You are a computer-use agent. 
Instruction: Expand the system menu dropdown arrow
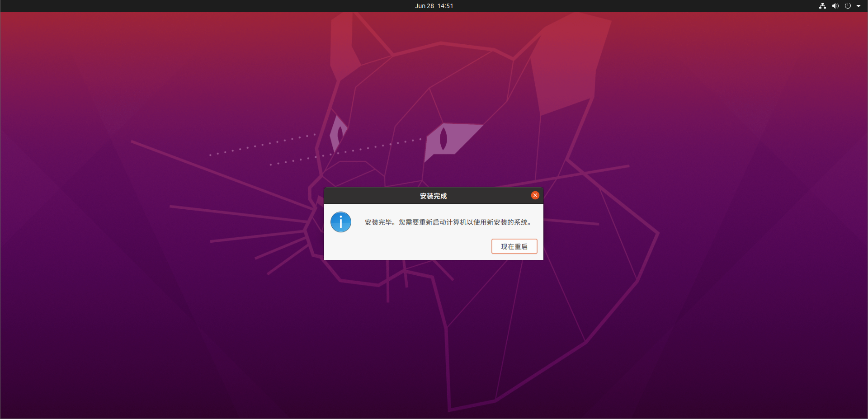(x=859, y=6)
